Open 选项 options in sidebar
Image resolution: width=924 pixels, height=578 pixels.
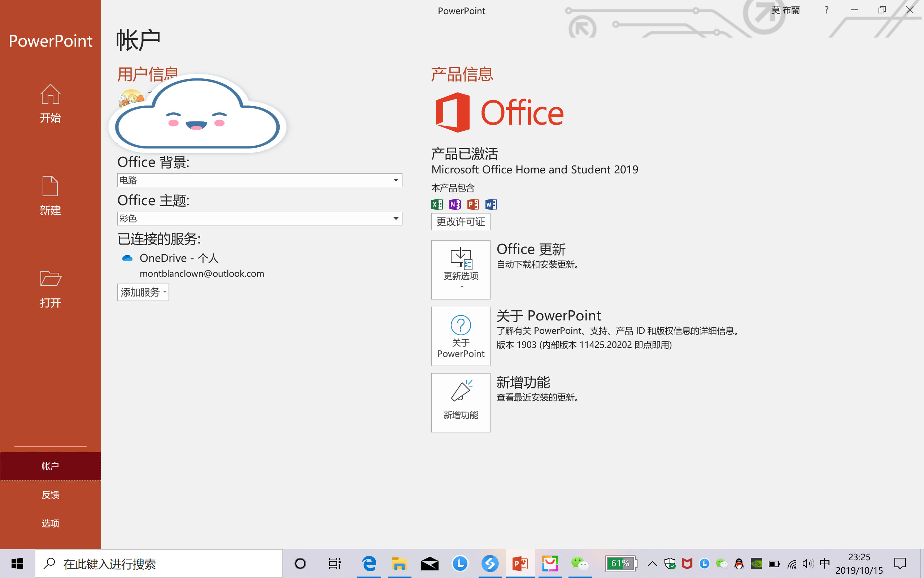tap(51, 523)
